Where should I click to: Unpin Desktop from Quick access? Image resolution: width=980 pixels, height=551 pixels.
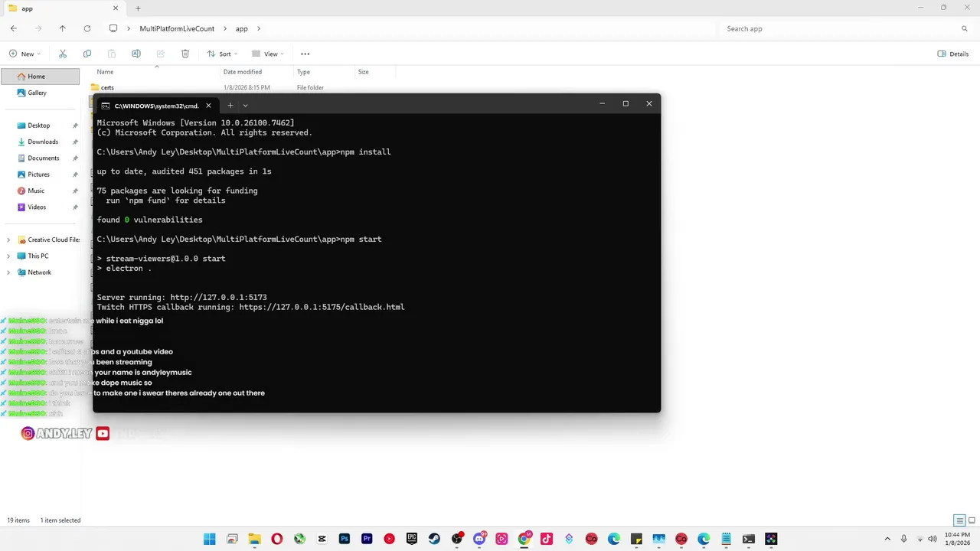(75, 126)
